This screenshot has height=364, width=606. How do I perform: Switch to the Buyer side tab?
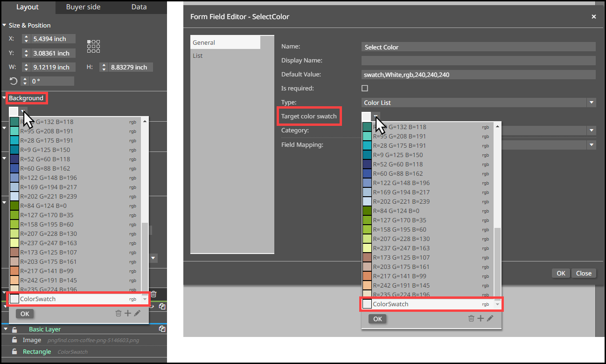click(x=83, y=7)
